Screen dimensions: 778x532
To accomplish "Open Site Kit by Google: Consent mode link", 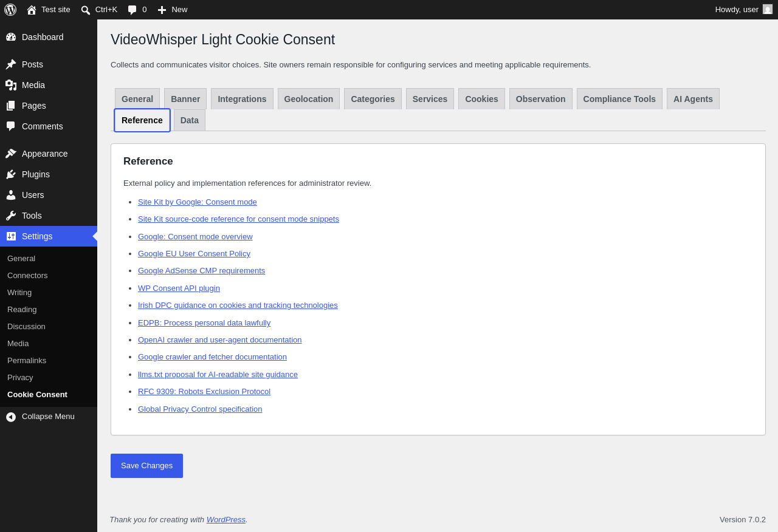I will coord(198,202).
